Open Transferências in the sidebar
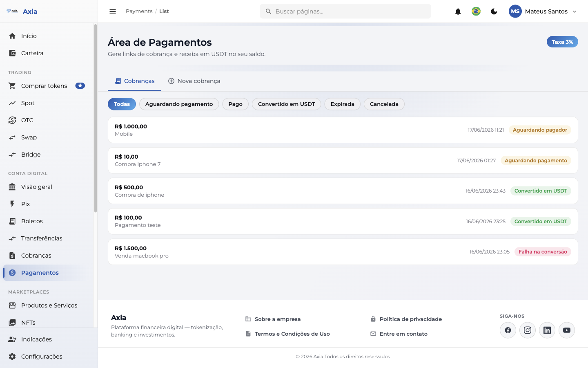 (47, 238)
